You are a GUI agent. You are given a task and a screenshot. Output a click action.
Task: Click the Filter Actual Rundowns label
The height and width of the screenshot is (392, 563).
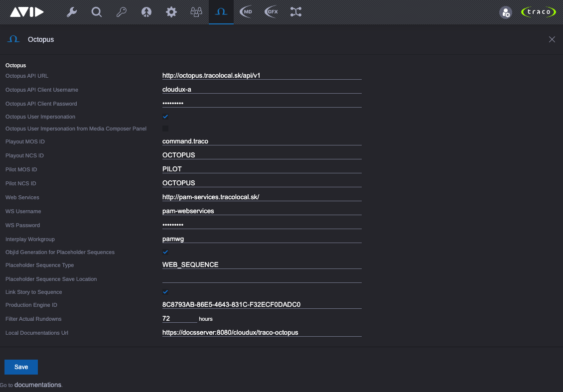[33, 319]
